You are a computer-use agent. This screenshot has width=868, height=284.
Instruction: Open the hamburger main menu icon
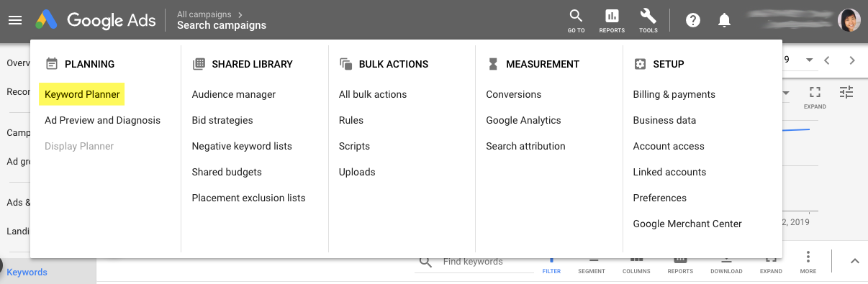[15, 20]
